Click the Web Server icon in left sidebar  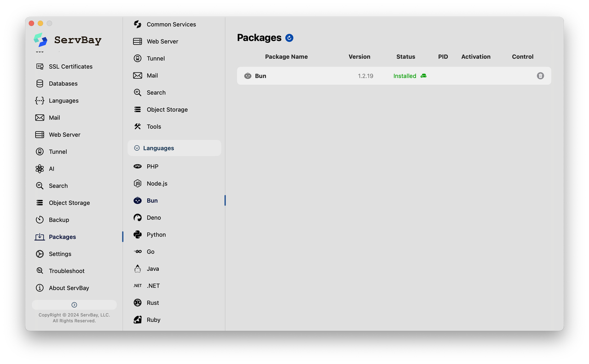[40, 135]
